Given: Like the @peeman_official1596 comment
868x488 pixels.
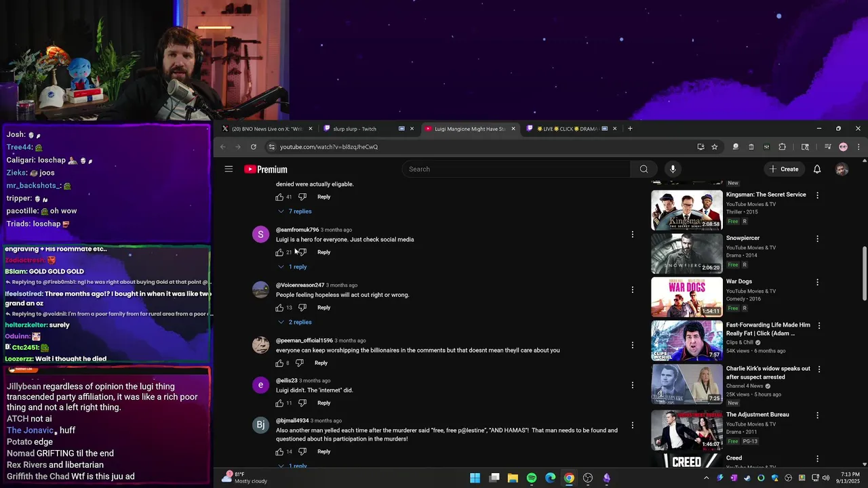Looking at the screenshot, I should 279,363.
